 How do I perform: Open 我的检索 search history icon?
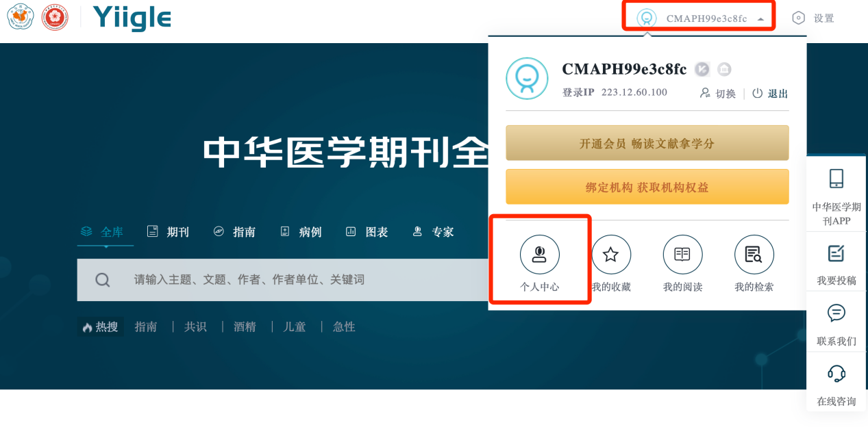point(754,255)
